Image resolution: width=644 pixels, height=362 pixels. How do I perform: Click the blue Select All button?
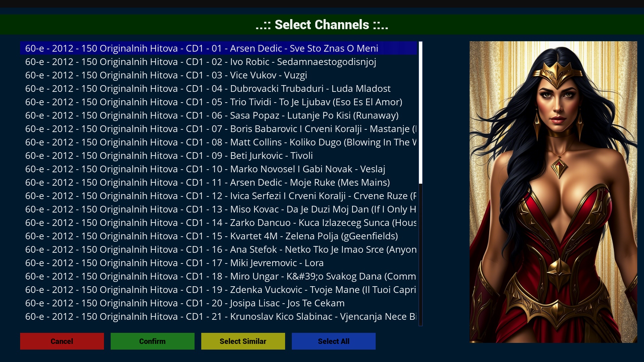click(334, 341)
